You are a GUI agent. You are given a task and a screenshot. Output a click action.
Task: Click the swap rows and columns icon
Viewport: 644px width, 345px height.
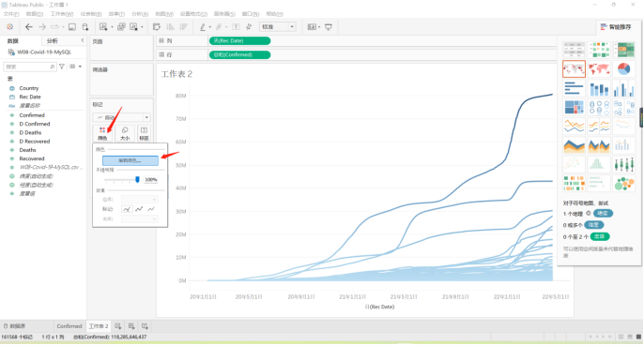click(x=157, y=27)
